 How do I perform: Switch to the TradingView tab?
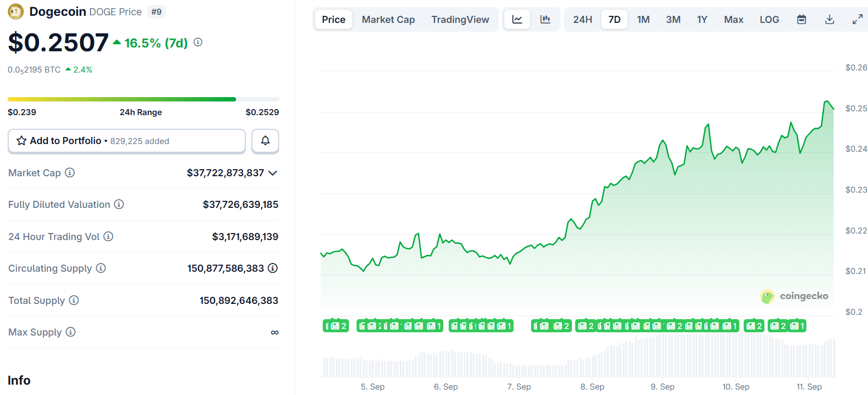(460, 20)
